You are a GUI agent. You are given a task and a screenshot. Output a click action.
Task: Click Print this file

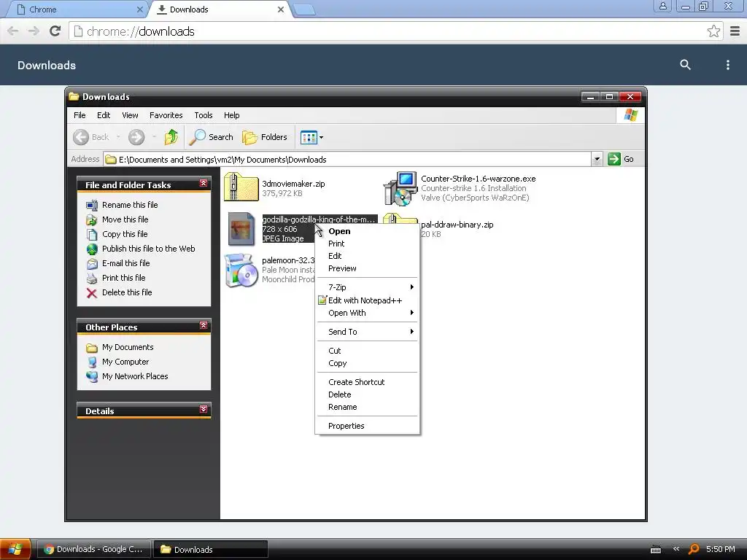click(x=123, y=278)
